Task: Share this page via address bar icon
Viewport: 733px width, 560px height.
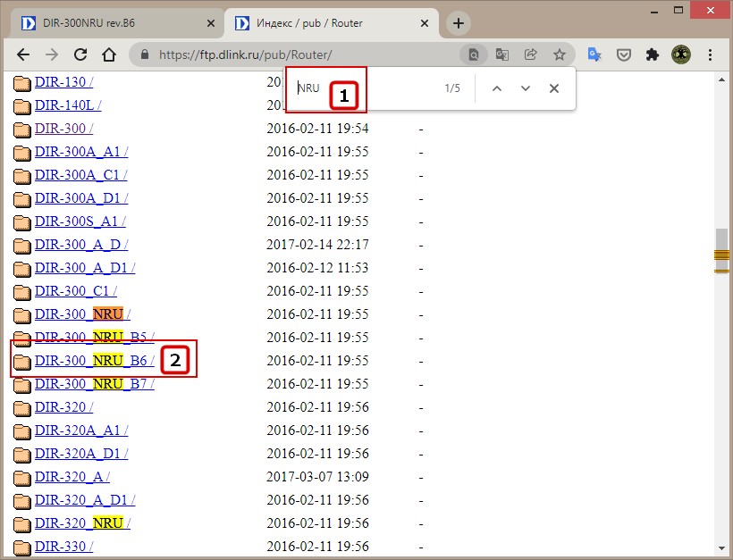Action: coord(531,54)
